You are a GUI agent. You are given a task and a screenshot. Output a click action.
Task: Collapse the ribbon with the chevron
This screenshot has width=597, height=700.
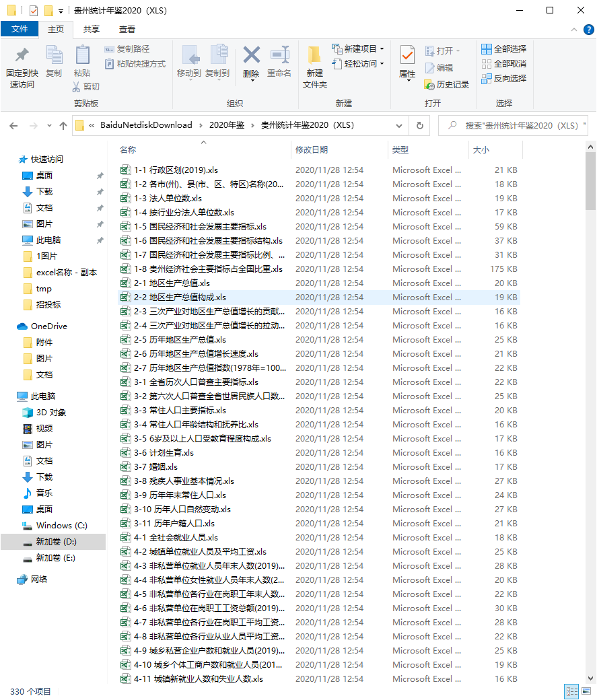pyautogui.click(x=574, y=30)
